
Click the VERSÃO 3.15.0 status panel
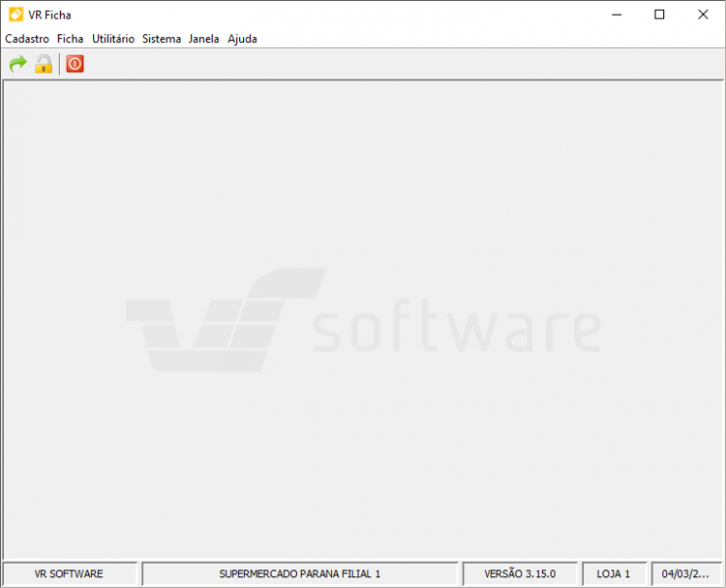(x=519, y=573)
